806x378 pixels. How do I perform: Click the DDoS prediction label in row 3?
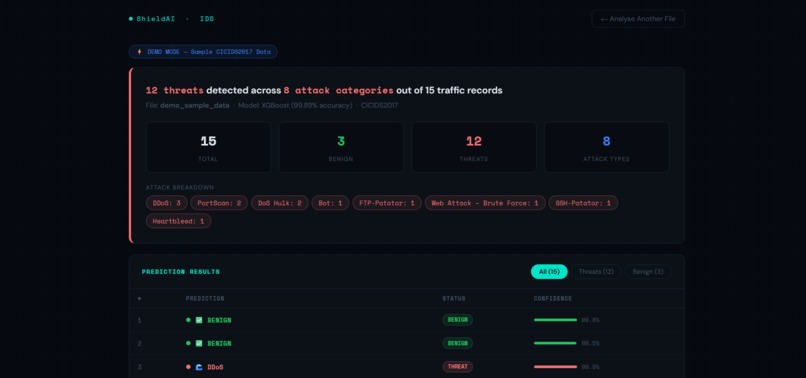tap(215, 367)
